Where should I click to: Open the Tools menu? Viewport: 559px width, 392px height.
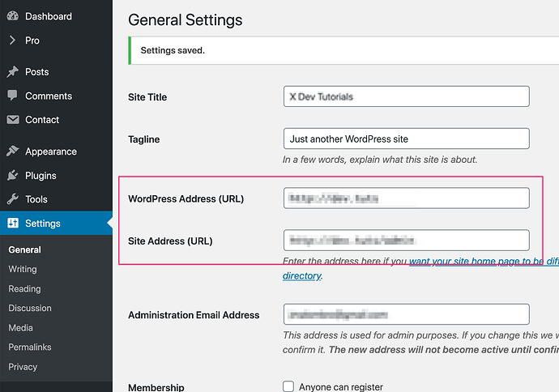point(57,199)
